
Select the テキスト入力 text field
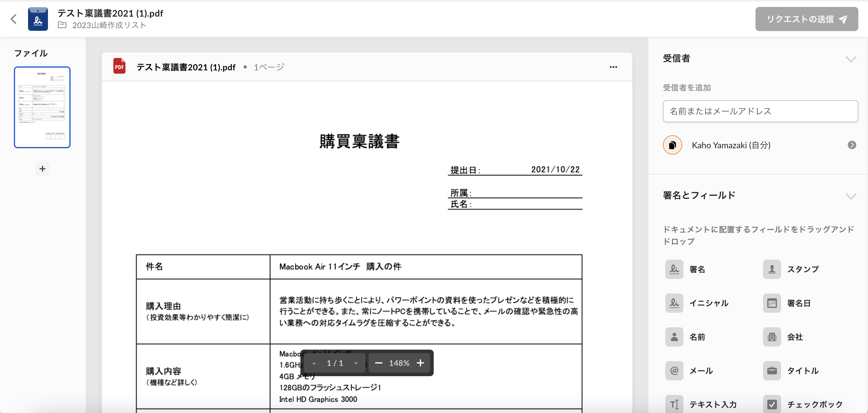pos(701,404)
